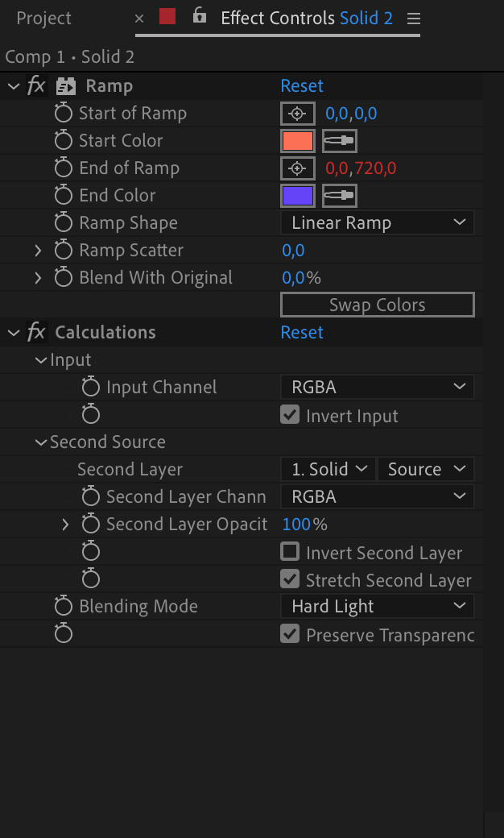Toggle Start of Ramp stopwatch
The height and width of the screenshot is (838, 504).
click(x=63, y=114)
